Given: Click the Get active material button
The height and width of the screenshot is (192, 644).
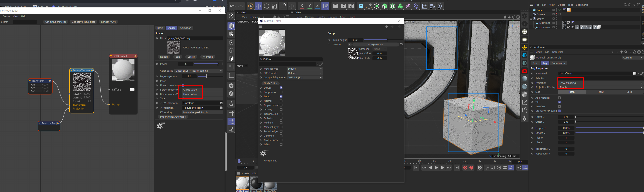Looking at the screenshot, I should (x=56, y=22).
